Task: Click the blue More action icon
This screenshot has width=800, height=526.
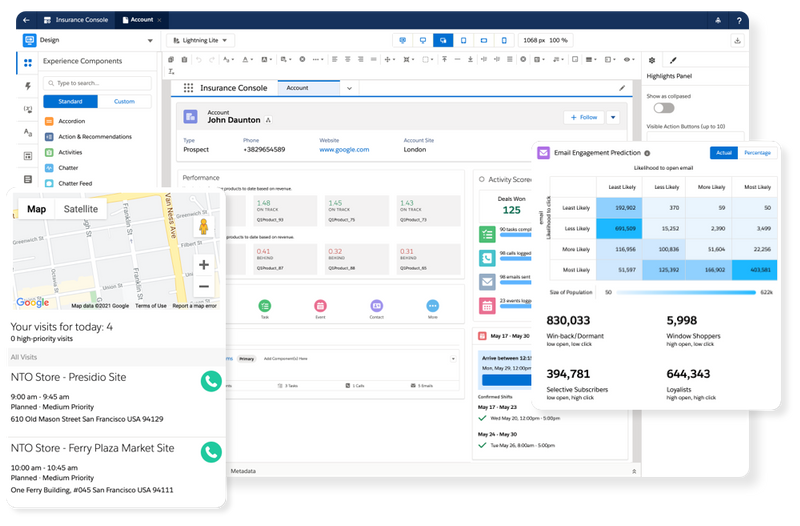Action: coord(433,306)
